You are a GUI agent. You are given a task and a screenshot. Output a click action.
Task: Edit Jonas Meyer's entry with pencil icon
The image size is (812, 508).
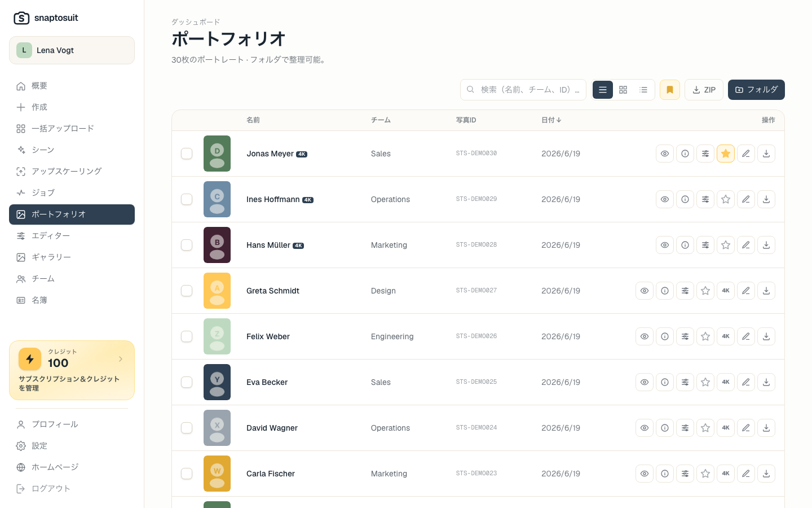746,154
